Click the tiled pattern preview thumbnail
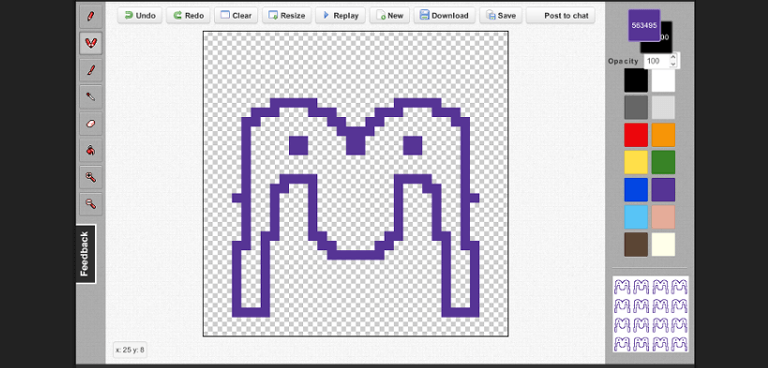768x368 pixels. [650, 314]
